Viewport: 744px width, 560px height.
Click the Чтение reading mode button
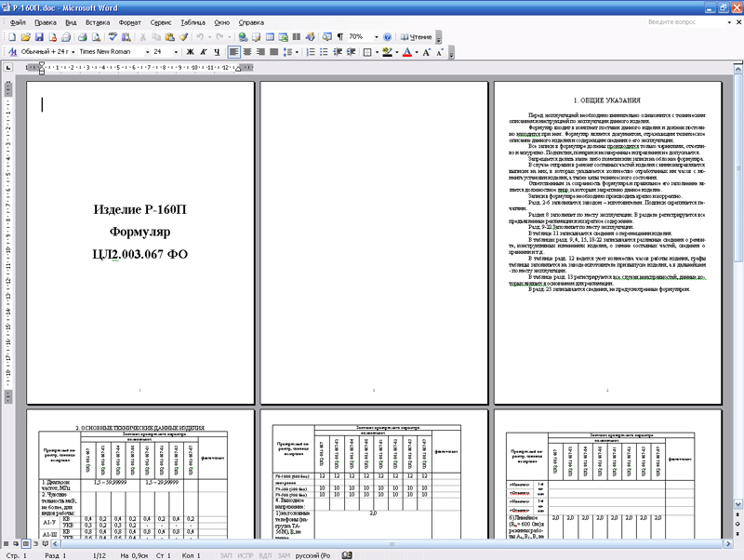tap(415, 36)
